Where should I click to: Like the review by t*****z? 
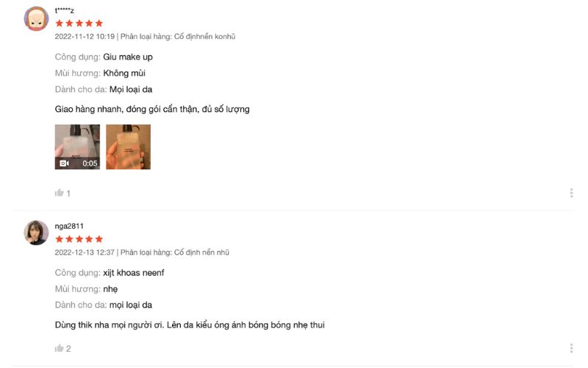[x=60, y=193]
